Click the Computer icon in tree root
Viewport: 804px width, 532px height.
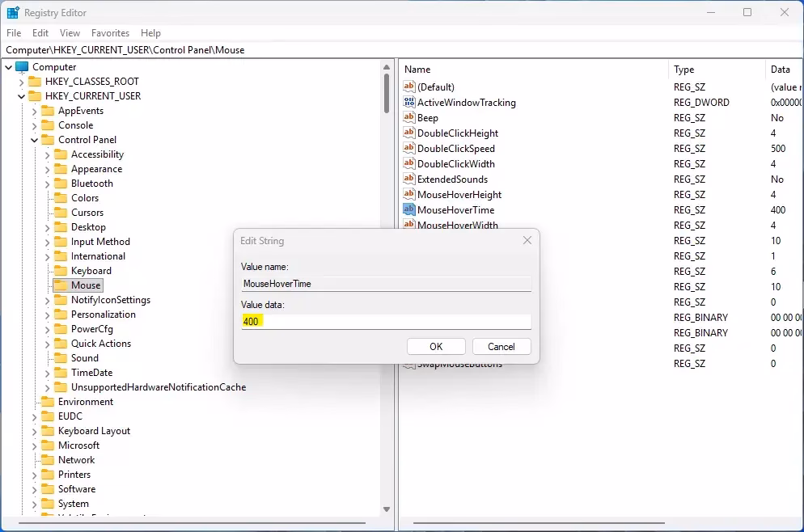(22, 67)
